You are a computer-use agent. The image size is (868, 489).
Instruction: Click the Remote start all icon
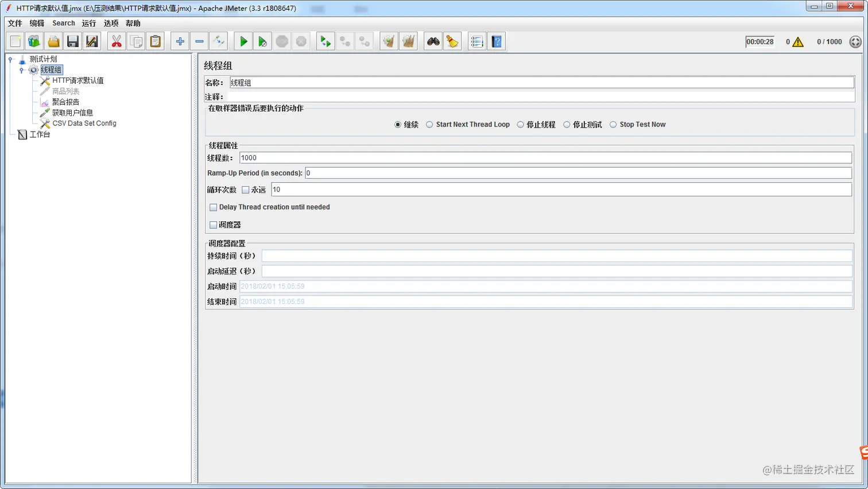[x=325, y=41]
